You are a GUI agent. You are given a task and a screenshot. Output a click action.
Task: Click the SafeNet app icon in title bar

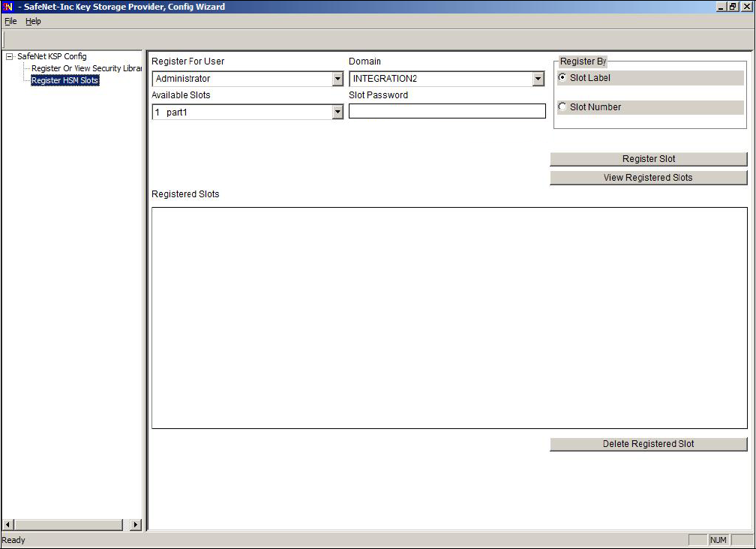tap(8, 7)
